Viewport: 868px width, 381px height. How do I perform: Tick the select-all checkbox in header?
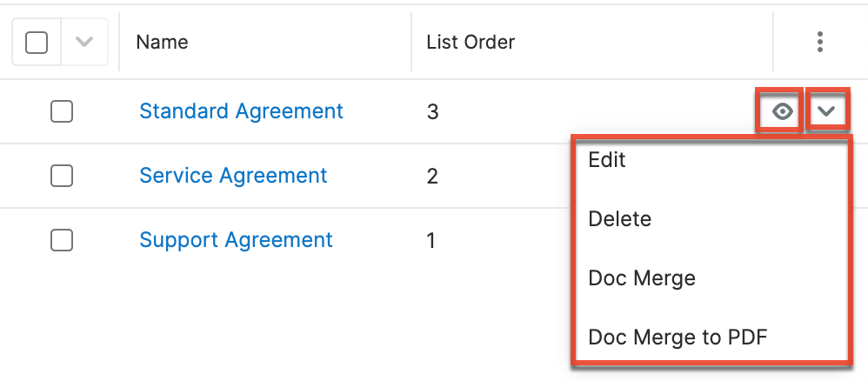(x=37, y=42)
